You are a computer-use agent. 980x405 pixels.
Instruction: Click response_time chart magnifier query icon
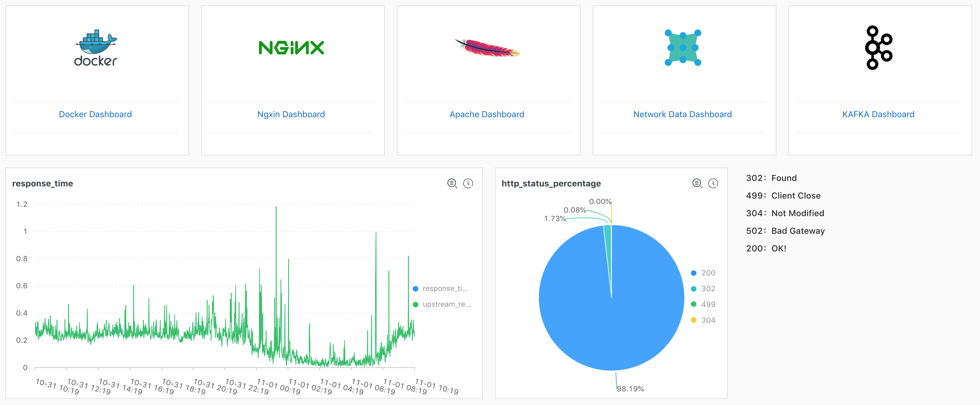tap(452, 183)
